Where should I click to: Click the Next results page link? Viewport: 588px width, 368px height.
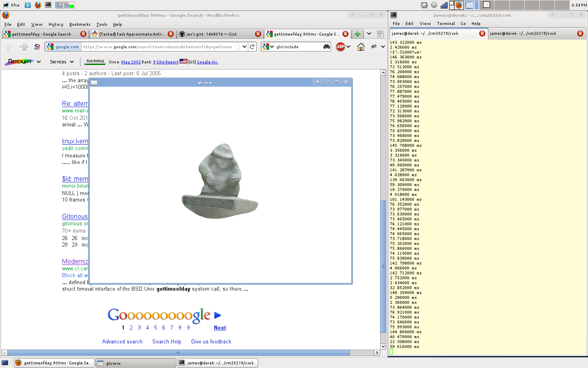[220, 328]
